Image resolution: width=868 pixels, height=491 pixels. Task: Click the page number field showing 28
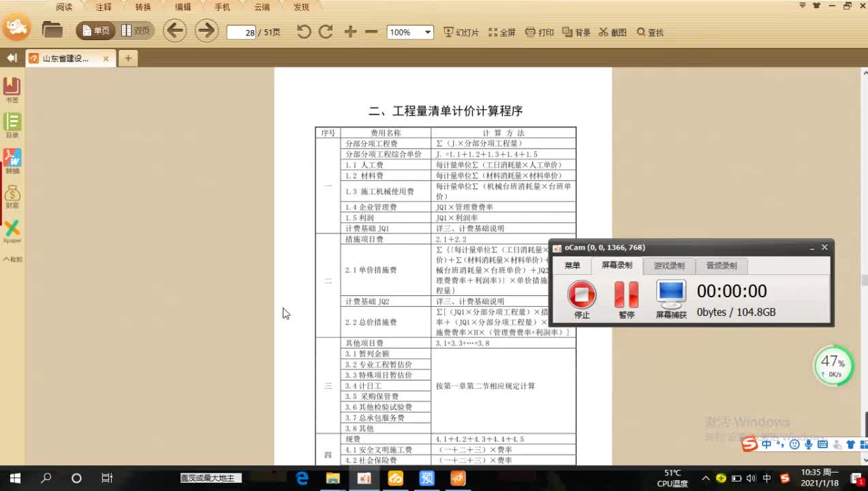pyautogui.click(x=241, y=32)
